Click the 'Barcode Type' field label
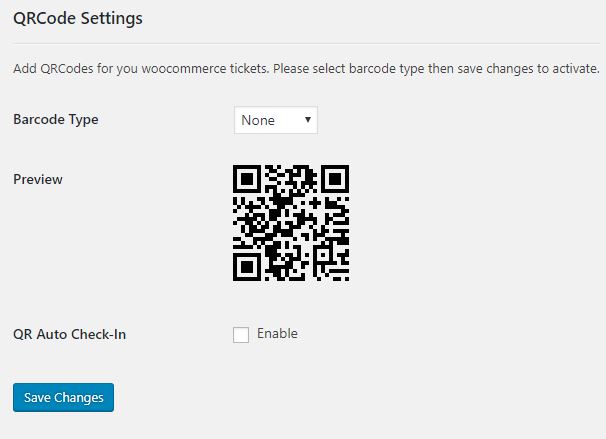 coord(56,119)
